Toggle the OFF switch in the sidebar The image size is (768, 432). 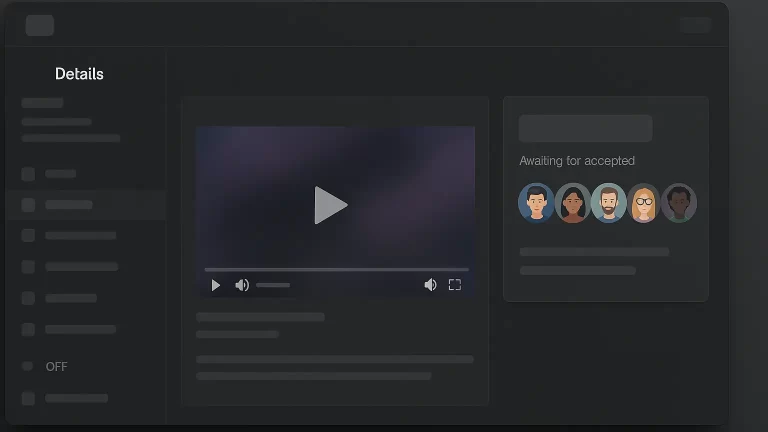(x=28, y=367)
